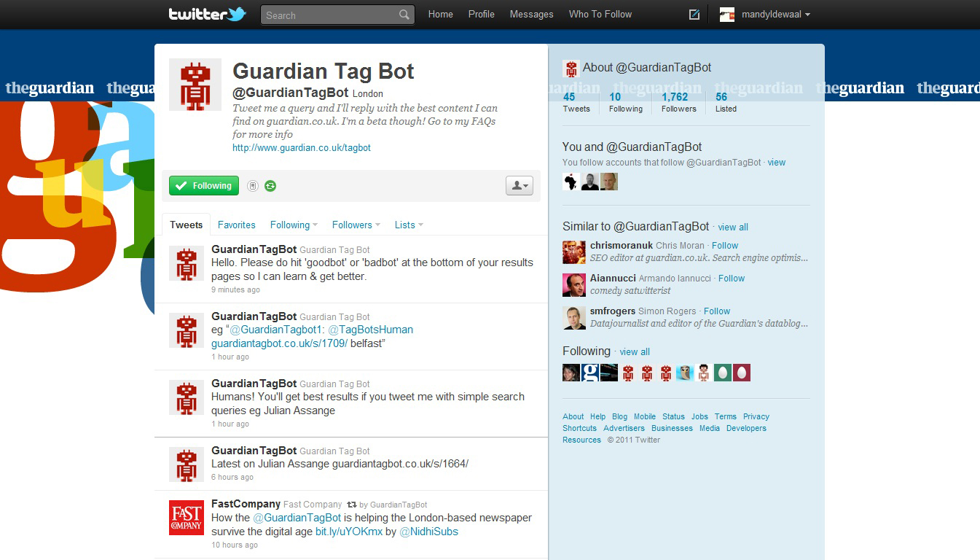Open the 45 Tweets stat
Screen dimensions: 980x560
(576, 103)
